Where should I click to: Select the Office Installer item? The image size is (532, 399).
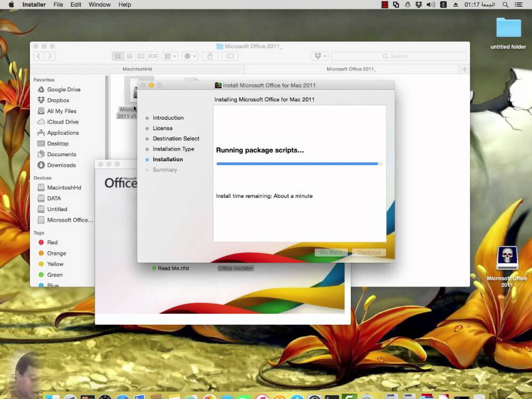tap(236, 268)
